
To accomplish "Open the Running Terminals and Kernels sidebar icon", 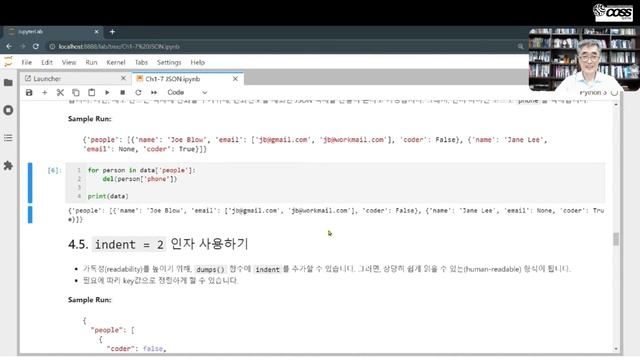I will tap(8, 110).
